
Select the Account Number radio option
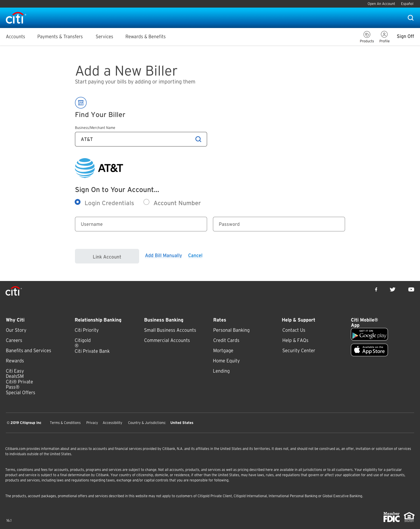click(x=146, y=202)
